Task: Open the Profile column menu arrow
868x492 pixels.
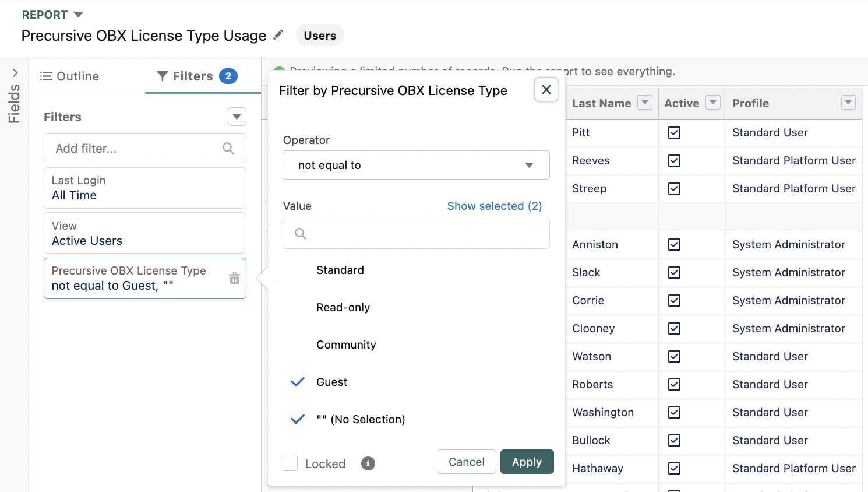Action: pyautogui.click(x=849, y=103)
